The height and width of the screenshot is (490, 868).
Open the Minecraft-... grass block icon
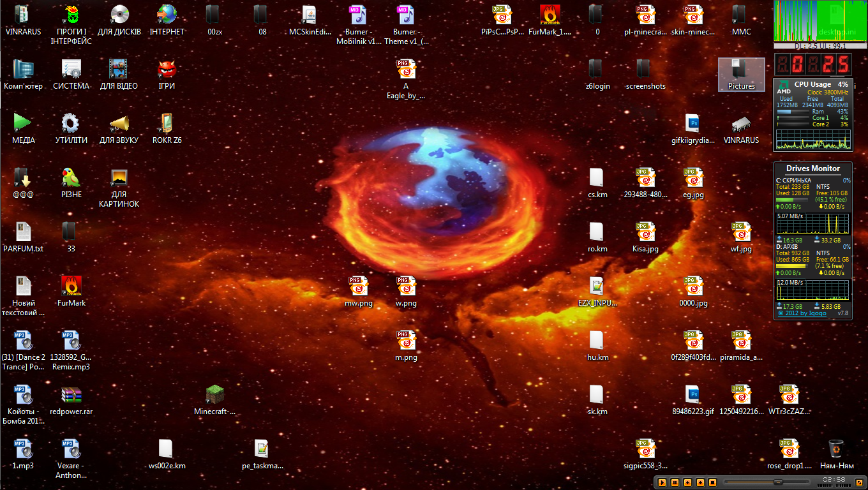[x=214, y=400]
